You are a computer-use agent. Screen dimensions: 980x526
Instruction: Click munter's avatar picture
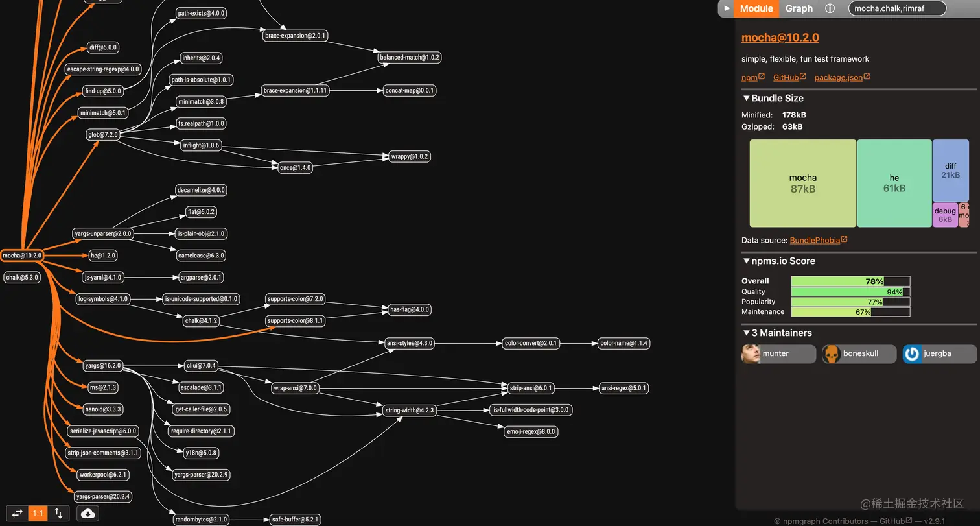(751, 354)
